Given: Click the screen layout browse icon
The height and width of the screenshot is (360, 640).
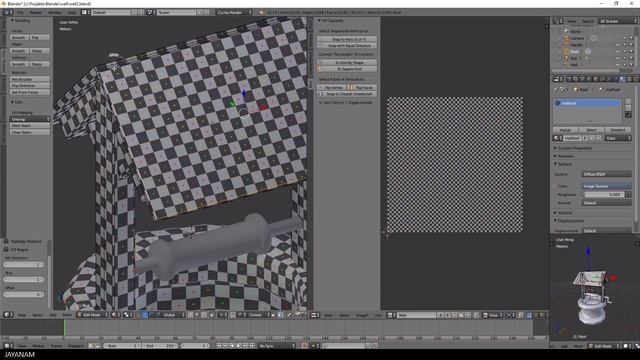Looking at the screenshot, I should tap(84, 12).
